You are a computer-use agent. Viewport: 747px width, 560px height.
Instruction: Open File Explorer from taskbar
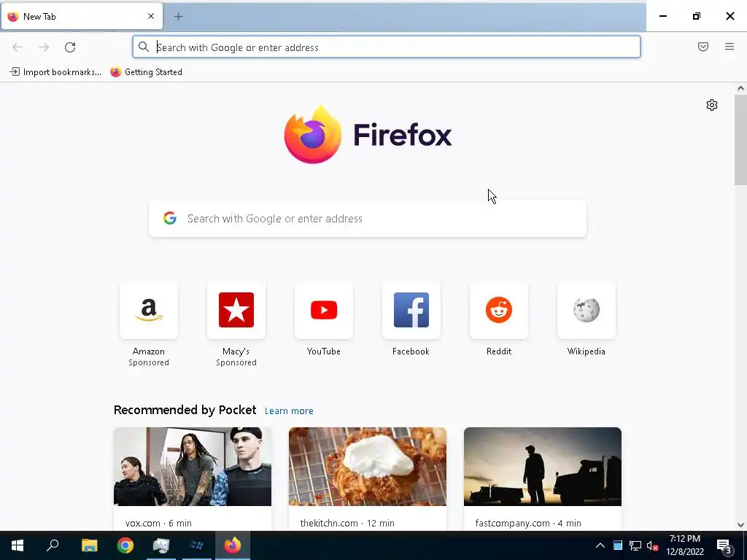(89, 545)
